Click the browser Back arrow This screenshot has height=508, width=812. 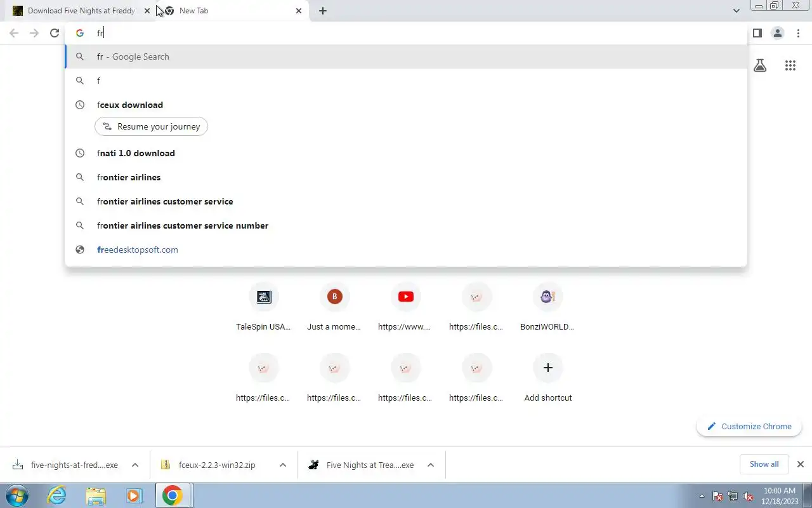[14, 33]
